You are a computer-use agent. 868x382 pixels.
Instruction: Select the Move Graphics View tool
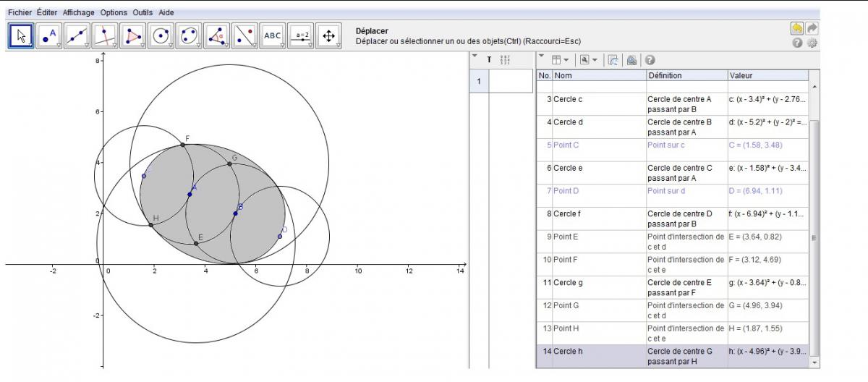(x=329, y=35)
